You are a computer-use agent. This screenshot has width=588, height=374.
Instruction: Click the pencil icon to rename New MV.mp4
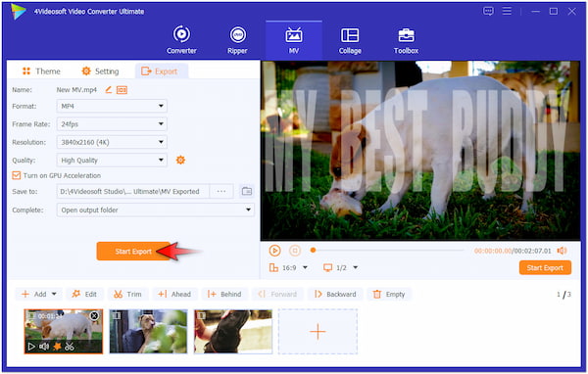tap(109, 89)
